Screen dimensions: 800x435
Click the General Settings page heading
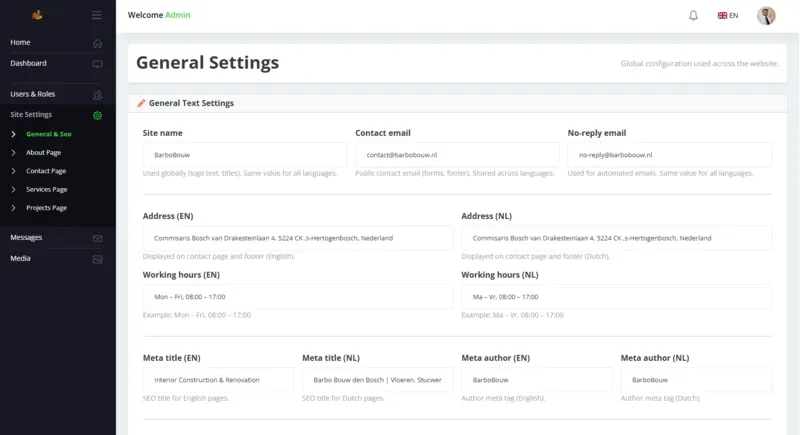coord(207,62)
